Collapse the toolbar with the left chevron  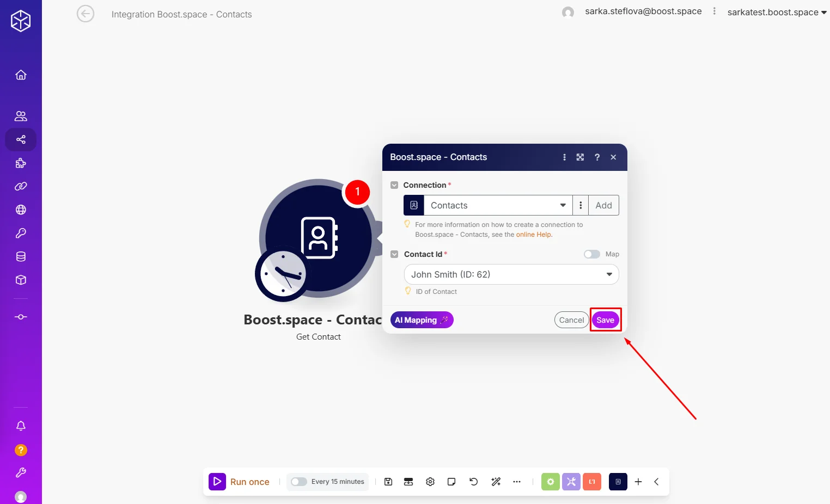point(656,482)
